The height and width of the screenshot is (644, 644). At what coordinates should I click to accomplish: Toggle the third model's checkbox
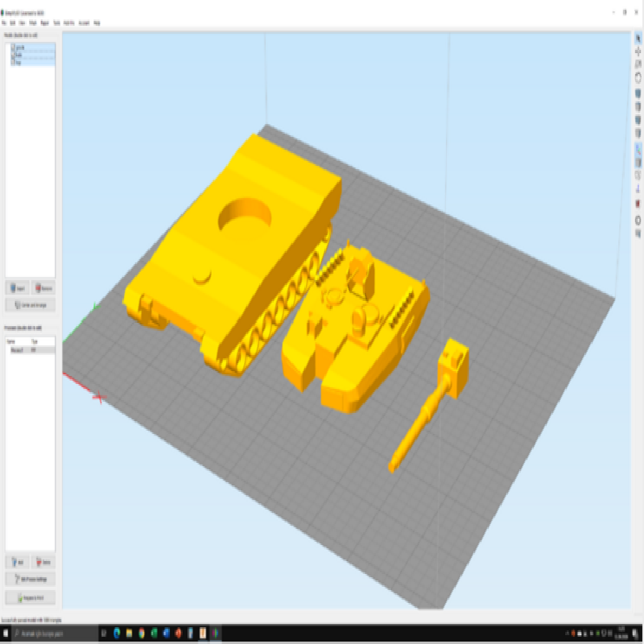point(13,61)
